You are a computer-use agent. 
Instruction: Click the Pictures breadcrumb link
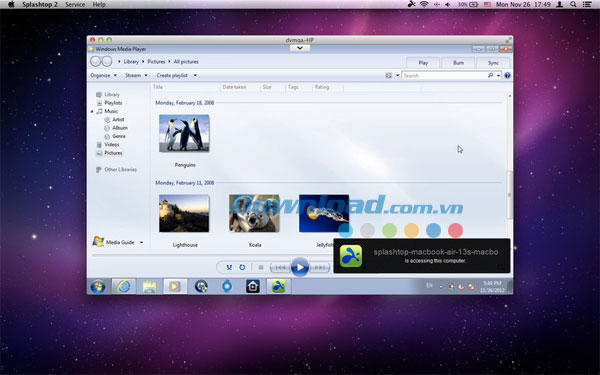click(156, 62)
